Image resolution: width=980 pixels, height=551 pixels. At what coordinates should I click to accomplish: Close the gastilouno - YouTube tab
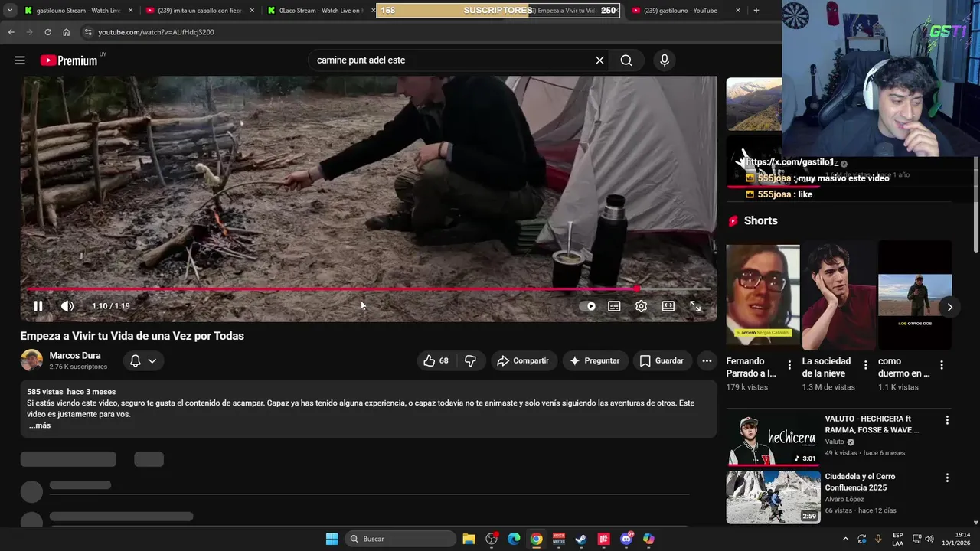pyautogui.click(x=738, y=11)
